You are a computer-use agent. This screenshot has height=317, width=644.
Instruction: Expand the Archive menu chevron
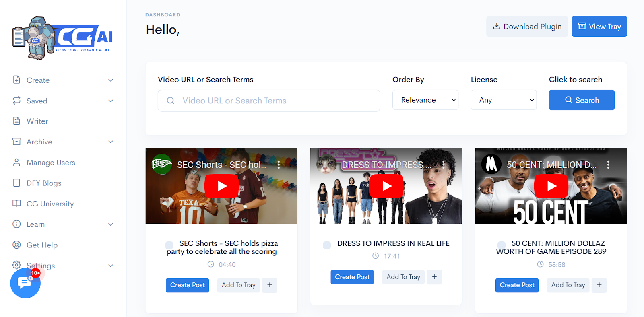(111, 142)
